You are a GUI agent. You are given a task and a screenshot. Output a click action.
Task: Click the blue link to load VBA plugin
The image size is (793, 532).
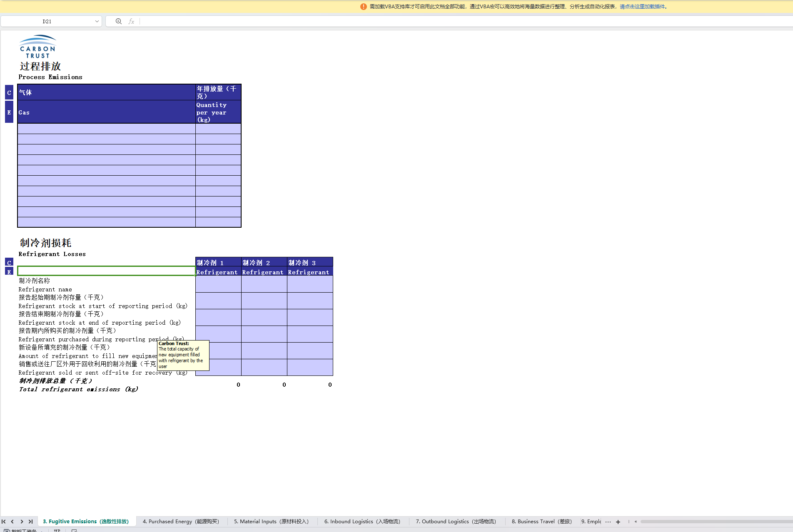642,7
